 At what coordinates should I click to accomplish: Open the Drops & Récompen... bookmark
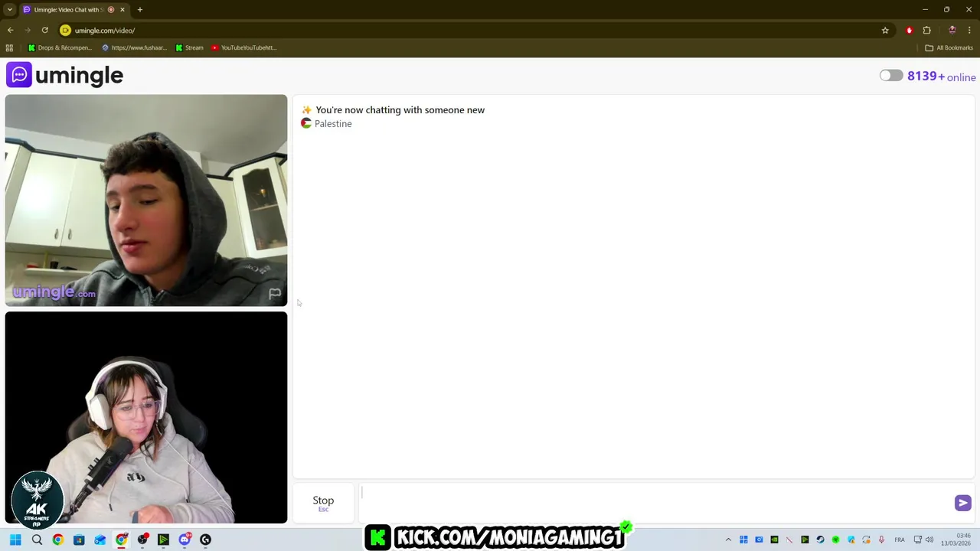(60, 47)
